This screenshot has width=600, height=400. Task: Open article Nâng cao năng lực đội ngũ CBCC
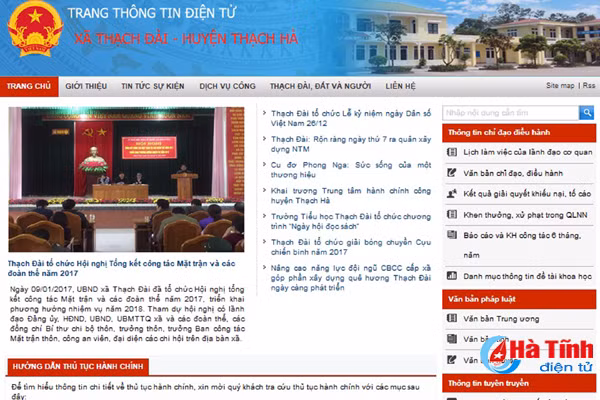coord(351,278)
